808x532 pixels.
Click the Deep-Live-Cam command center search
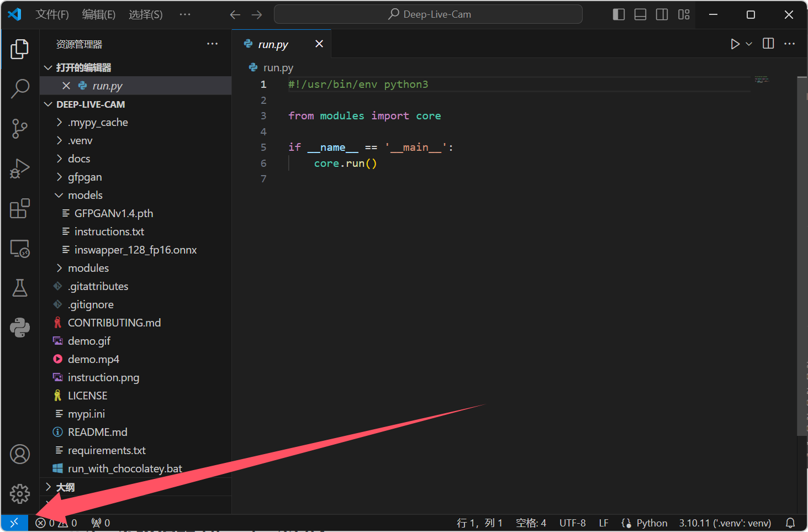pyautogui.click(x=428, y=14)
